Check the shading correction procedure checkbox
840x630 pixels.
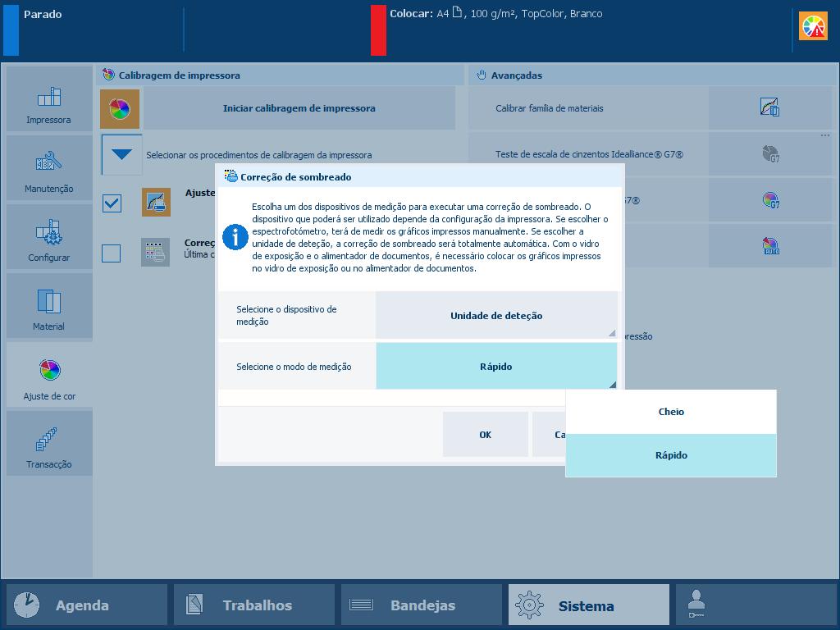(112, 253)
